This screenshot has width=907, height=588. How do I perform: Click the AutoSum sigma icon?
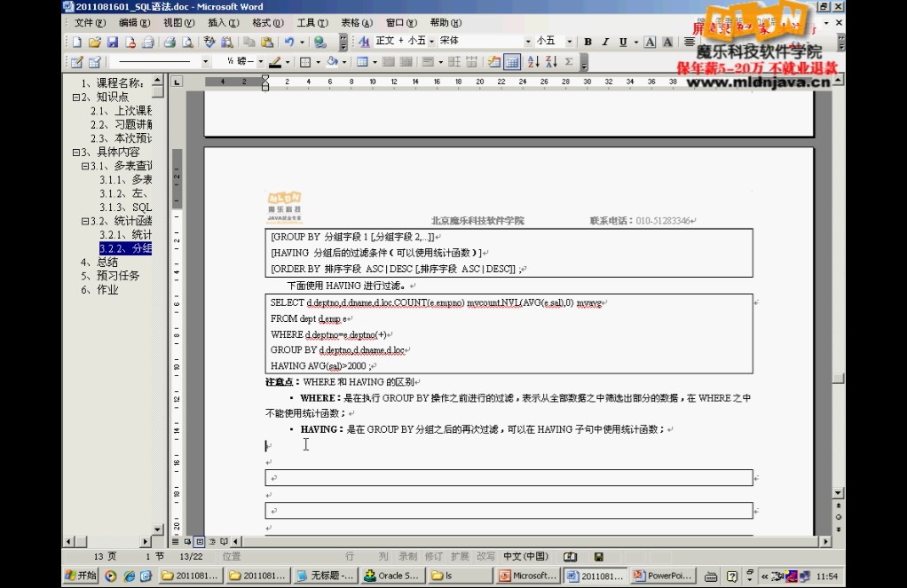[569, 62]
